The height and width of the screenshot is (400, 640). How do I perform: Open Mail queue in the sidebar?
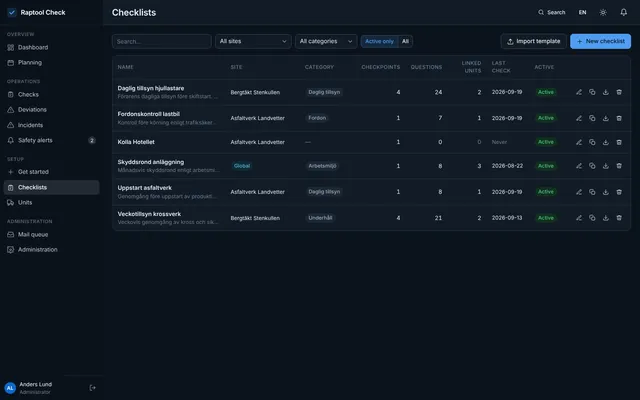51,234
